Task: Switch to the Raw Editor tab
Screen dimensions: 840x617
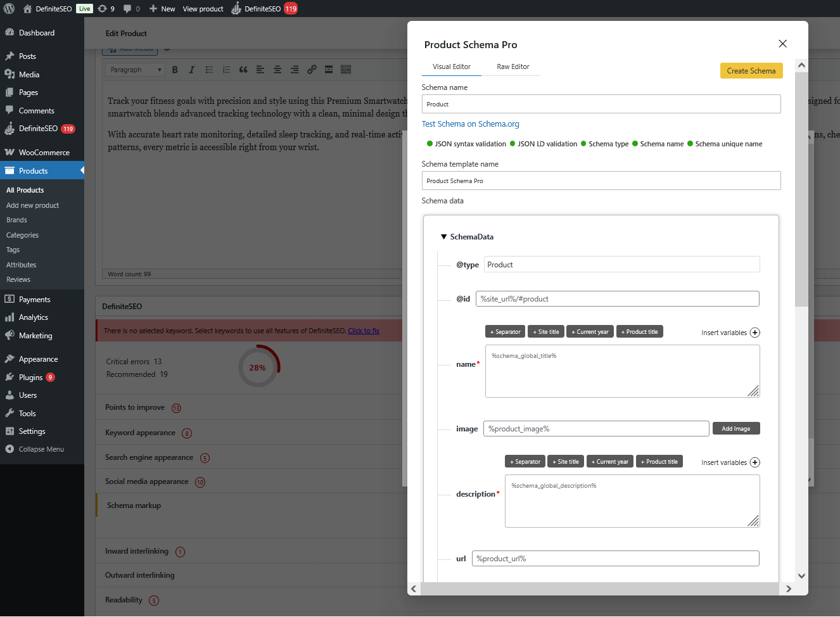Action: tap(512, 67)
